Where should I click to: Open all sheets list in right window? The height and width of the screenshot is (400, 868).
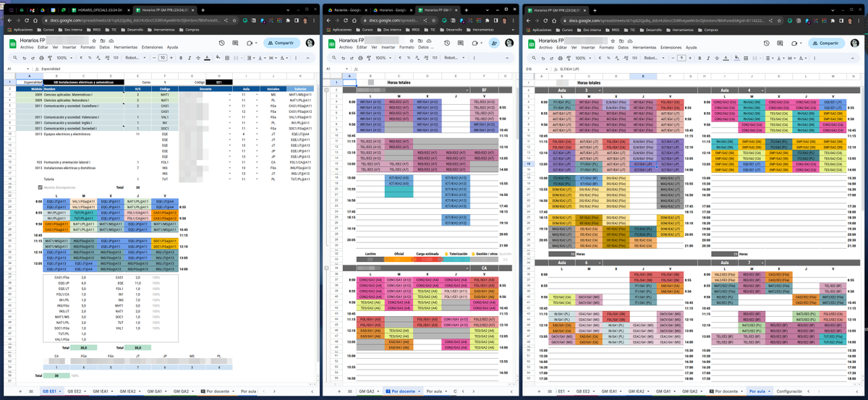550,391
